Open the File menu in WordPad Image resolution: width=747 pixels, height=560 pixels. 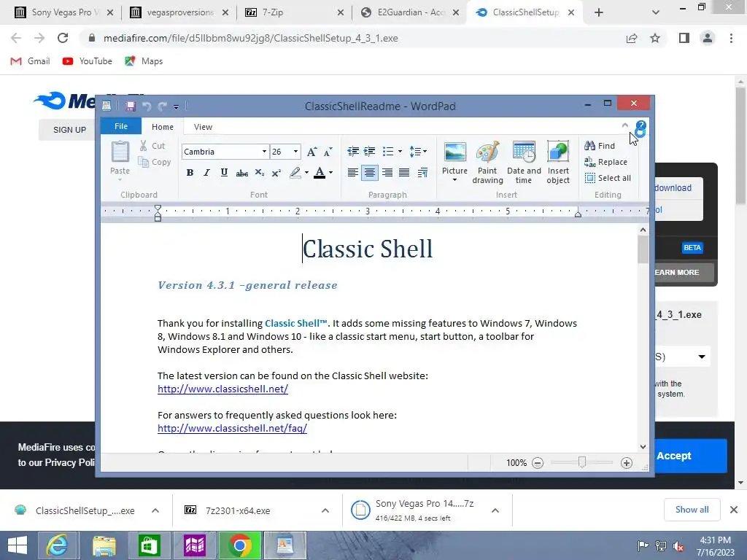121,126
